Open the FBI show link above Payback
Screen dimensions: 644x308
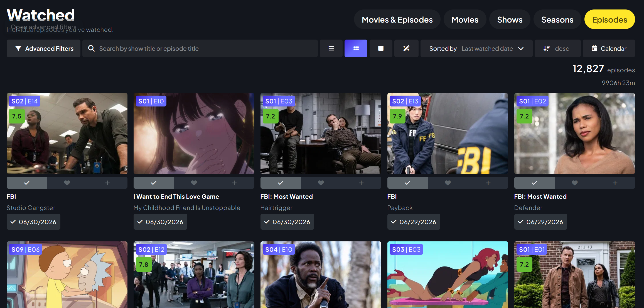(392, 197)
